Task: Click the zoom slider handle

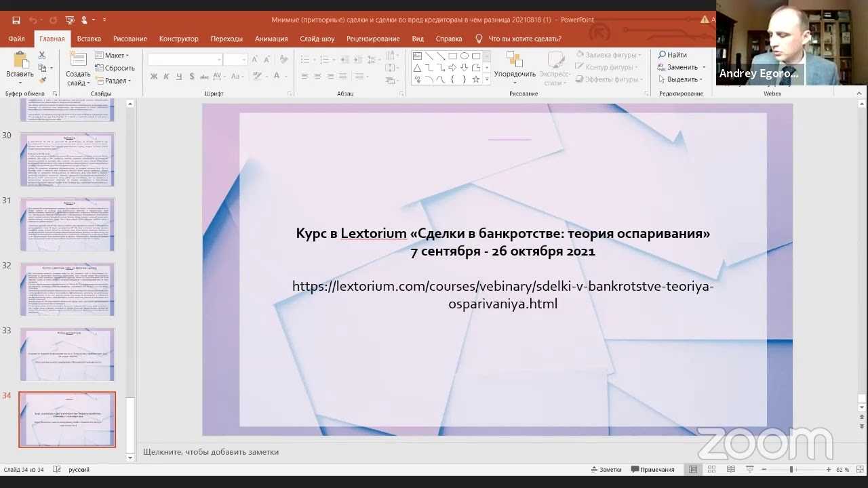Action: pyautogui.click(x=791, y=470)
